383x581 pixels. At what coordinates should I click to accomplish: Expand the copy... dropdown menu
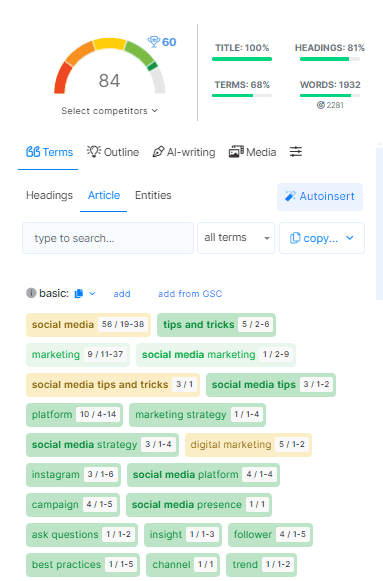(x=322, y=238)
